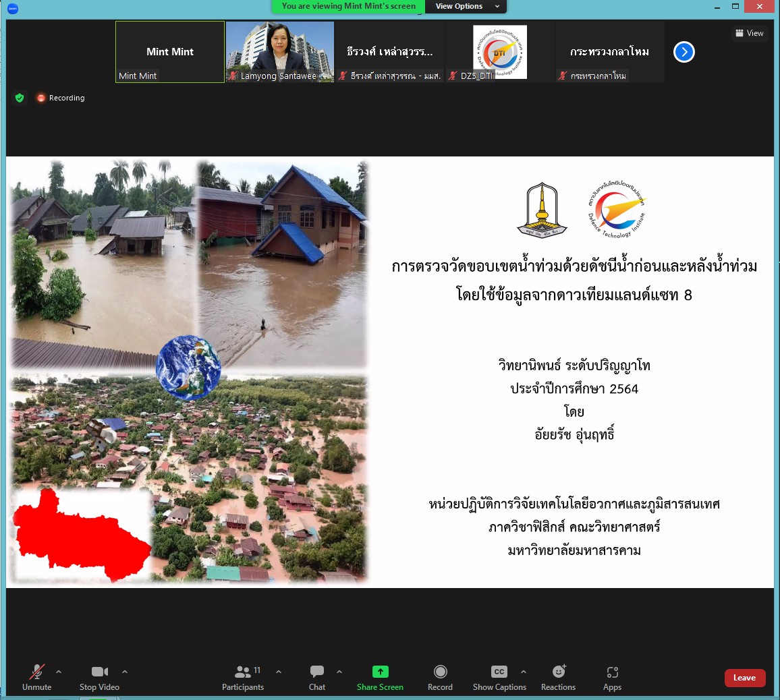This screenshot has width=780, height=700.
Task: Click 'You are viewing Mint Mint's screen' banner
Action: 348,7
